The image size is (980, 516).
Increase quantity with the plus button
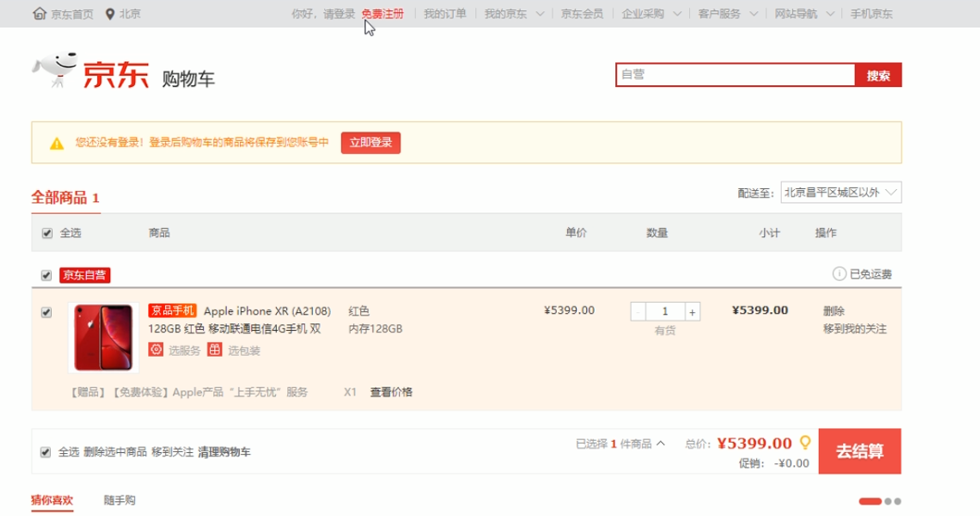(x=692, y=311)
